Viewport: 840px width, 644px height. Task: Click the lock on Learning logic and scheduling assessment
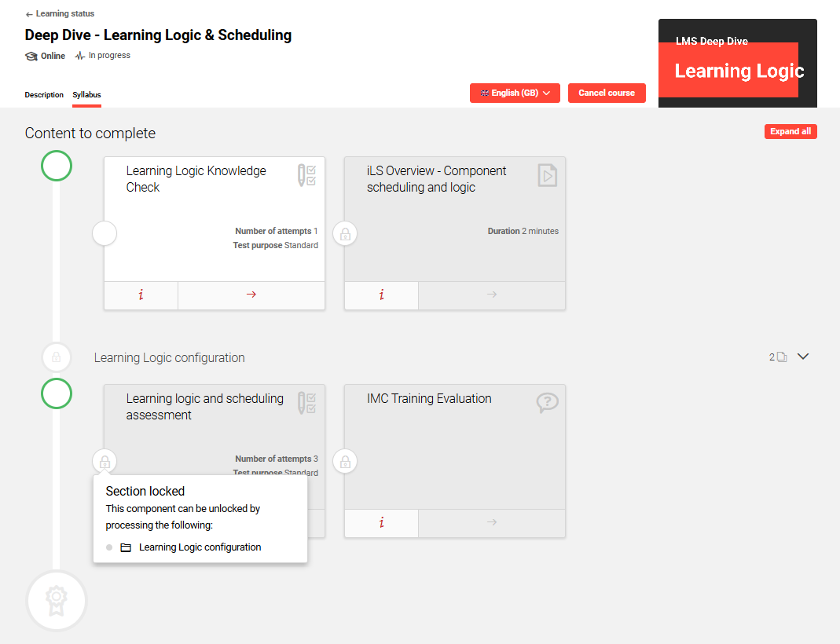pos(105,461)
